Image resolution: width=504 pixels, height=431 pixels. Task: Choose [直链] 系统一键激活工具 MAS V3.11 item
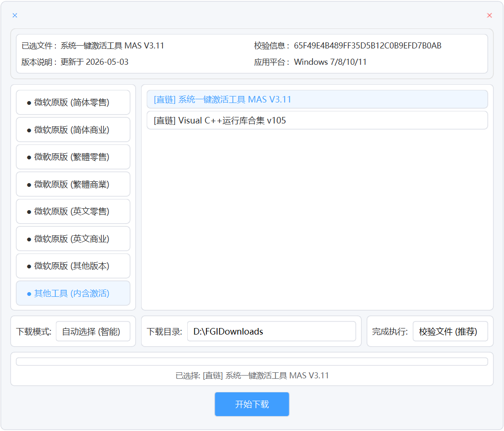click(317, 99)
